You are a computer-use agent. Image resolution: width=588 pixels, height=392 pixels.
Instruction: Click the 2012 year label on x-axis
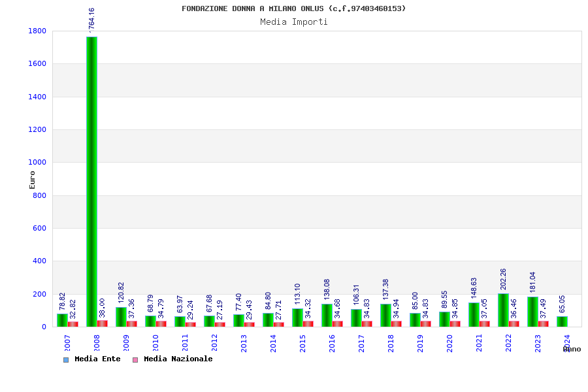point(214,343)
